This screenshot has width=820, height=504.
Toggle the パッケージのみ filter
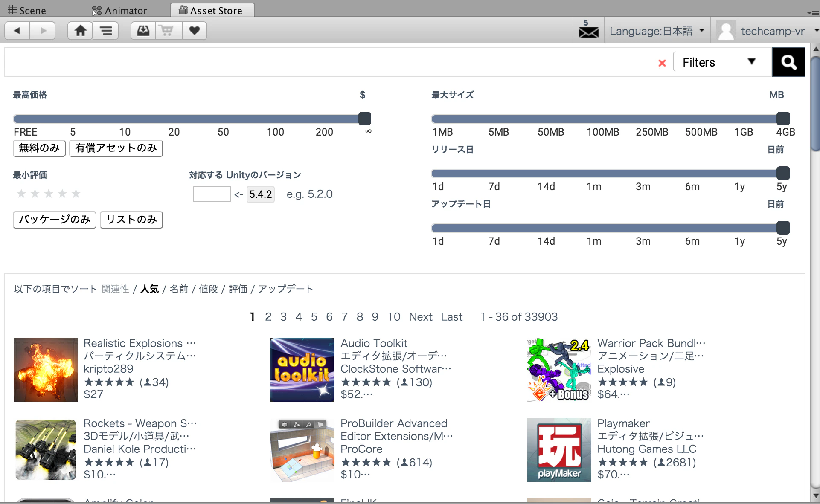55,220
